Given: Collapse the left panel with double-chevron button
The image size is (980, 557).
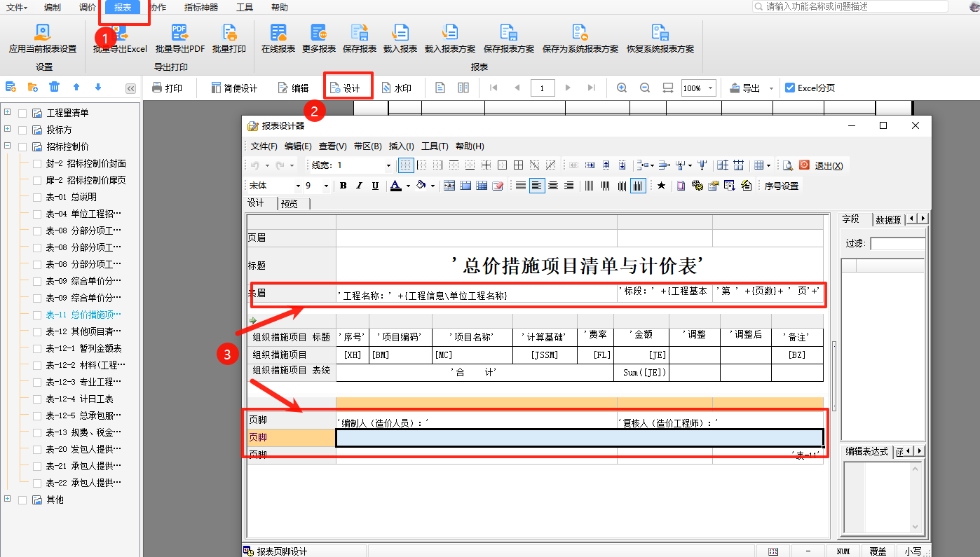Looking at the screenshot, I should pyautogui.click(x=130, y=88).
